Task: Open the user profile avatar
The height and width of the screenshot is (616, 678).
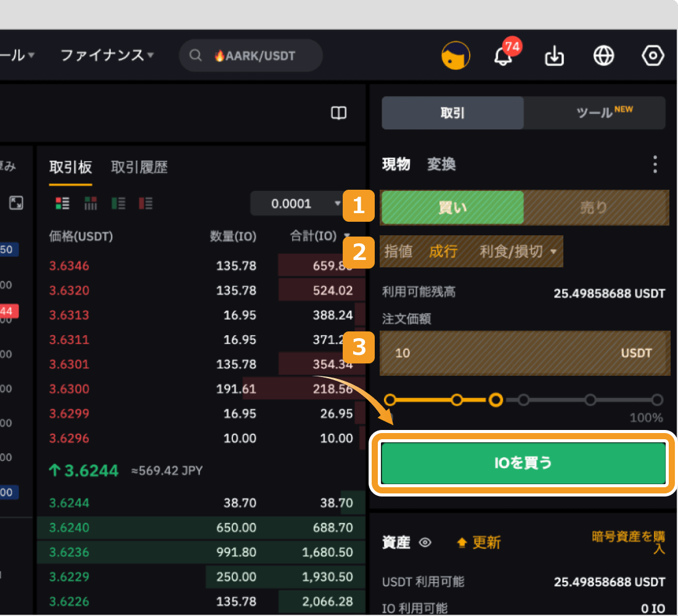Action: click(455, 55)
